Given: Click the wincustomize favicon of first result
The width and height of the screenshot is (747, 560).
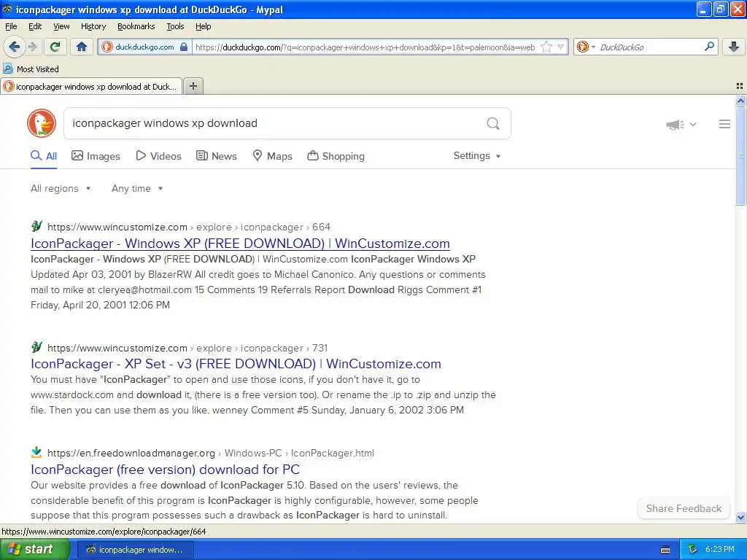Looking at the screenshot, I should (x=36, y=226).
